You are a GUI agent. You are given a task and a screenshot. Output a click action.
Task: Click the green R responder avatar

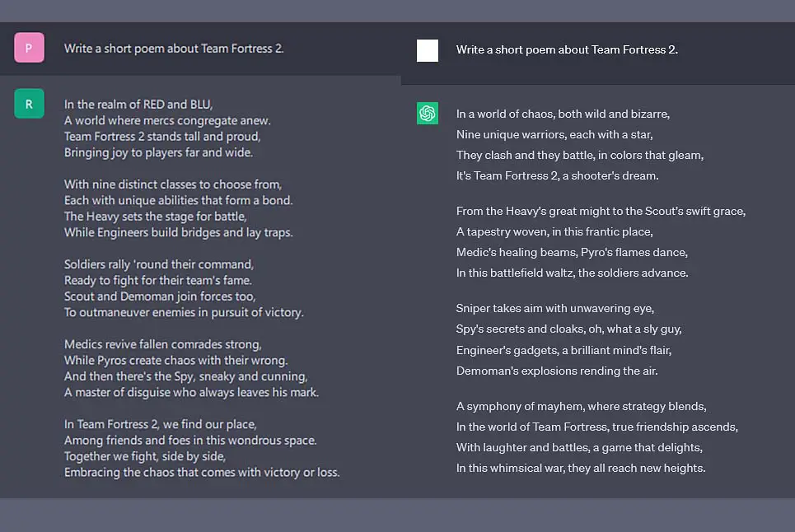click(x=30, y=104)
